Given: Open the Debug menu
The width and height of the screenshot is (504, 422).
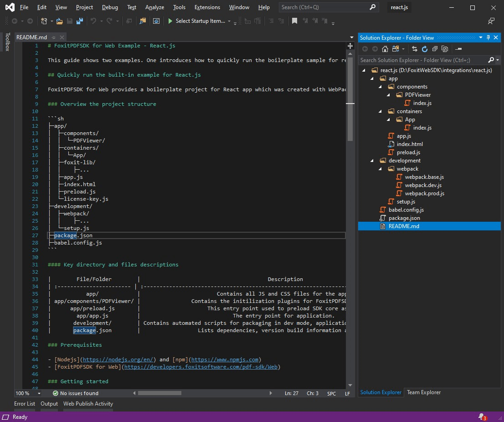Looking at the screenshot, I should 110,7.
